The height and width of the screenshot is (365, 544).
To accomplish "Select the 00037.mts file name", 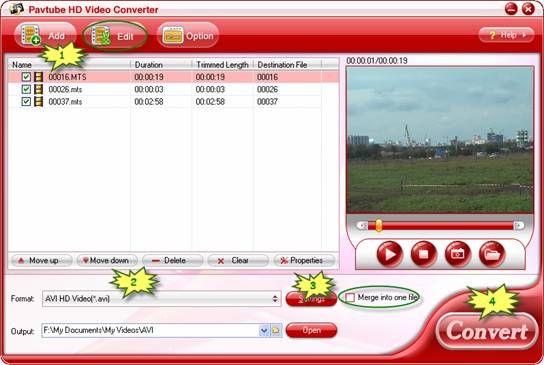I will [65, 102].
